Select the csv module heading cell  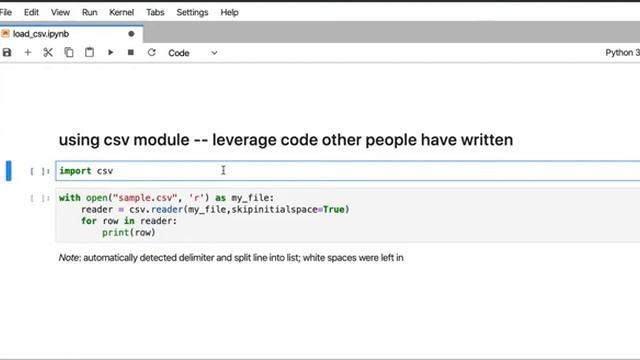pyautogui.click(x=286, y=140)
